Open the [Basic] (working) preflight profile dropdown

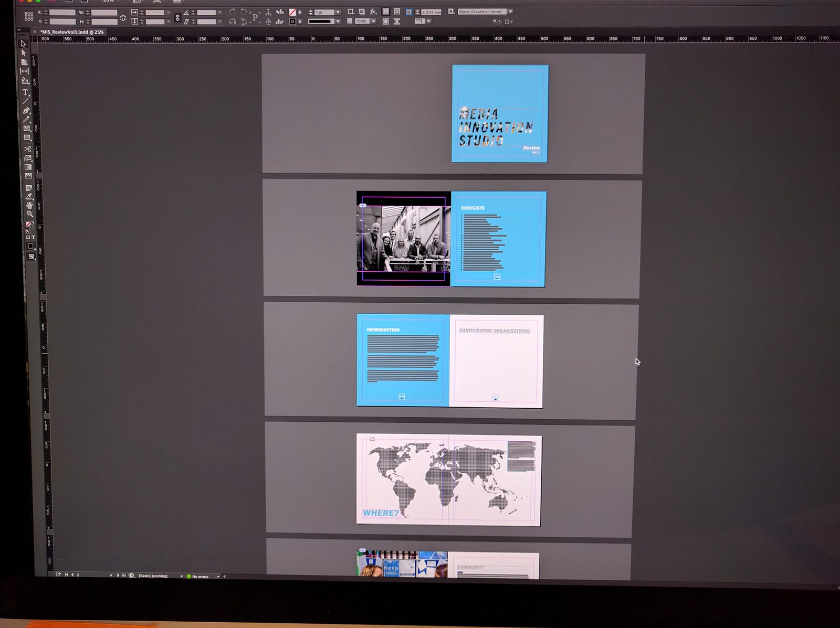point(182,576)
